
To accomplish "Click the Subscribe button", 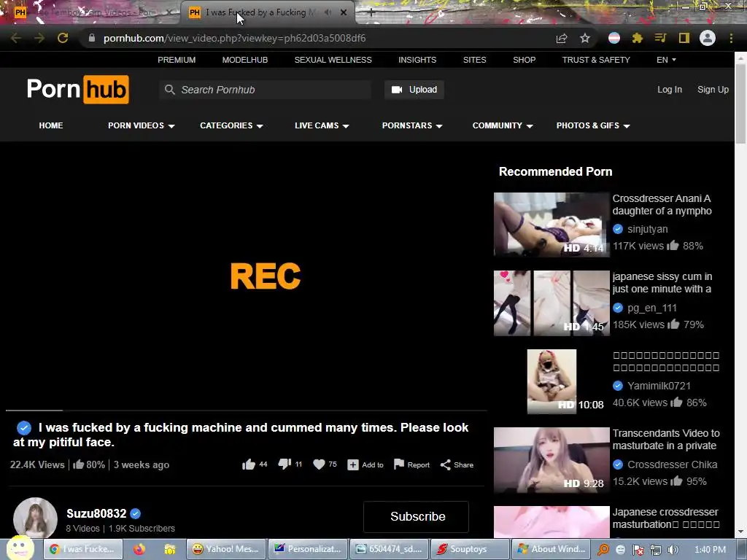I will tap(416, 517).
